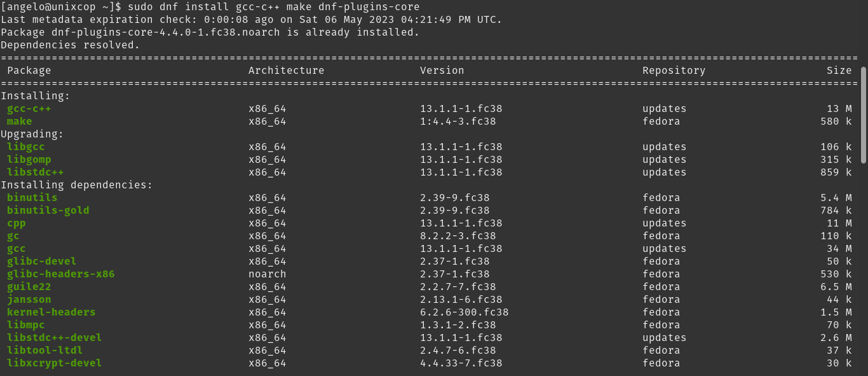868x376 pixels.
Task: Click the jansson package name
Action: click(x=29, y=300)
